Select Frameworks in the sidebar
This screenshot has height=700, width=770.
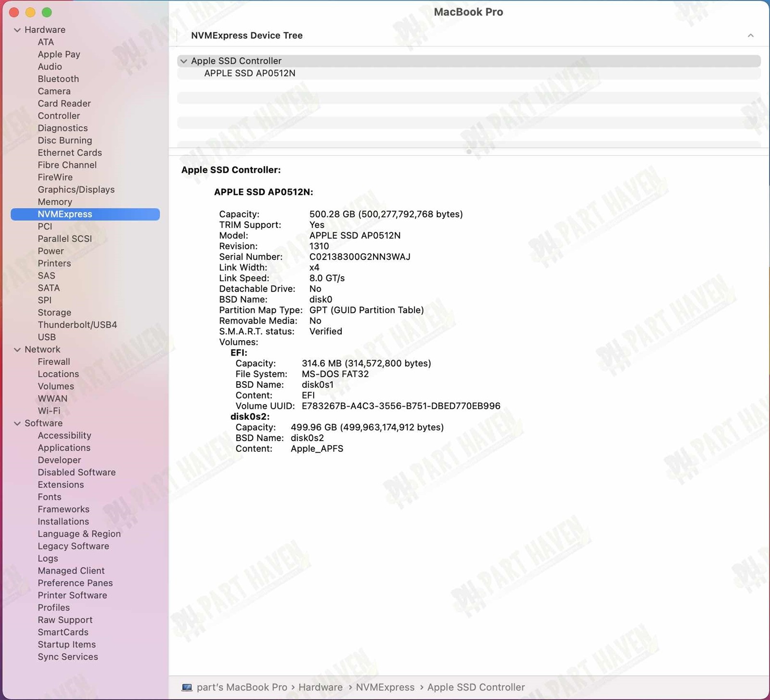[x=64, y=509]
